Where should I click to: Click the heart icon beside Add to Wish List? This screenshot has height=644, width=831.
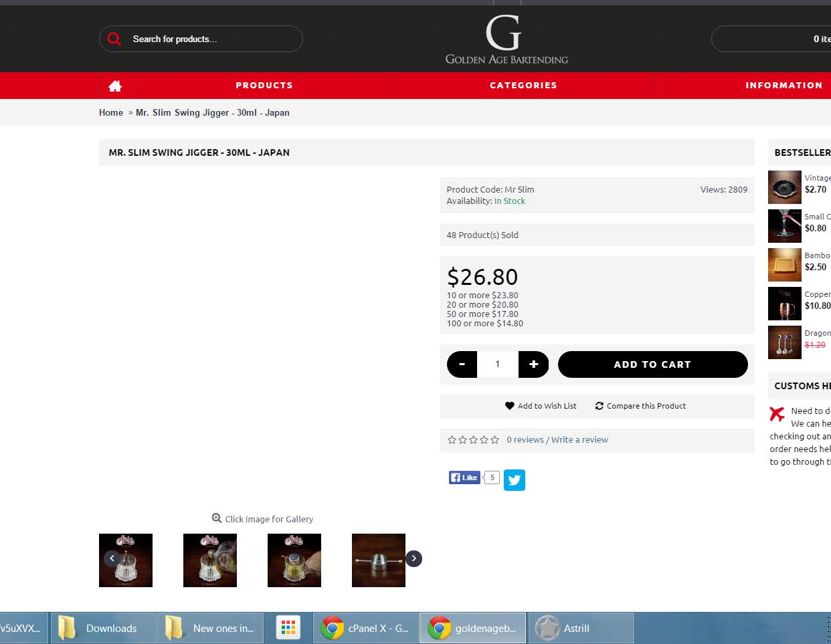[510, 406]
